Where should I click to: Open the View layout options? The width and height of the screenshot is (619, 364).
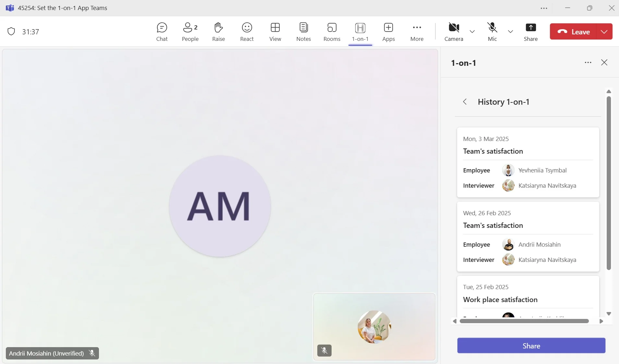point(275,32)
